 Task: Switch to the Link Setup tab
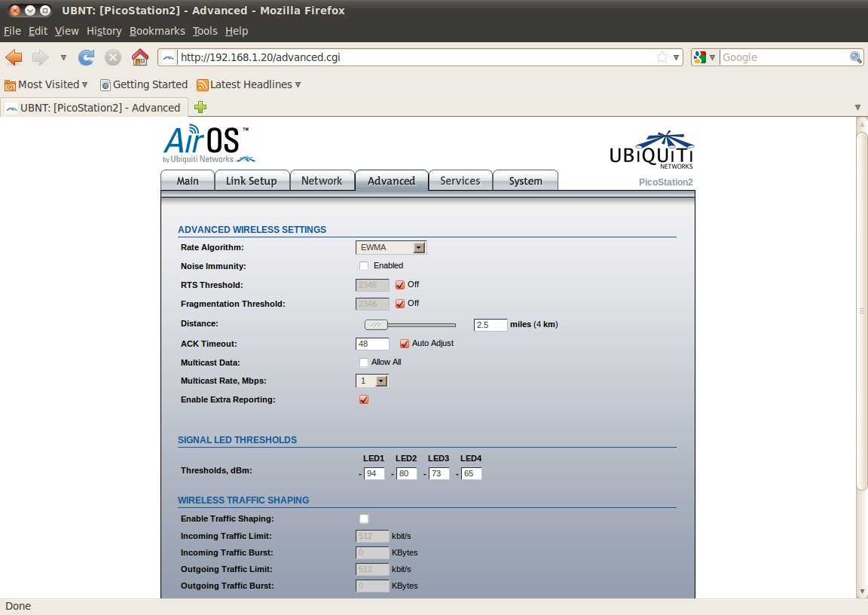coord(252,181)
